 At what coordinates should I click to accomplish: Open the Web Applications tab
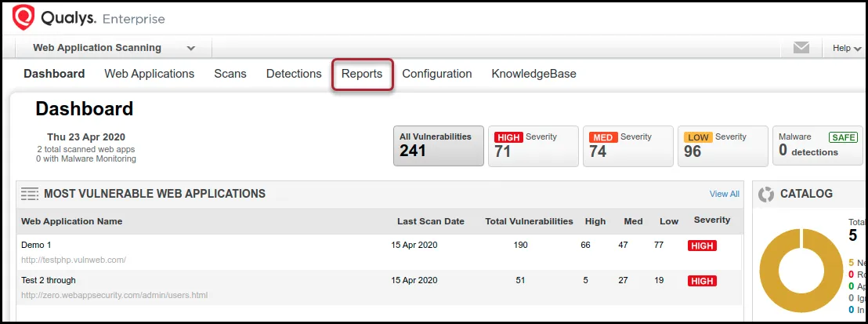tap(150, 74)
